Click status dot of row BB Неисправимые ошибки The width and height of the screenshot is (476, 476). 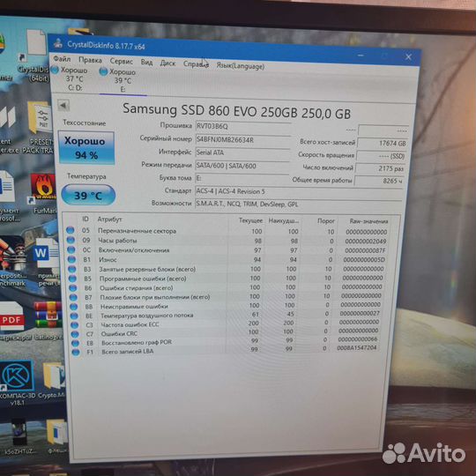click(74, 306)
